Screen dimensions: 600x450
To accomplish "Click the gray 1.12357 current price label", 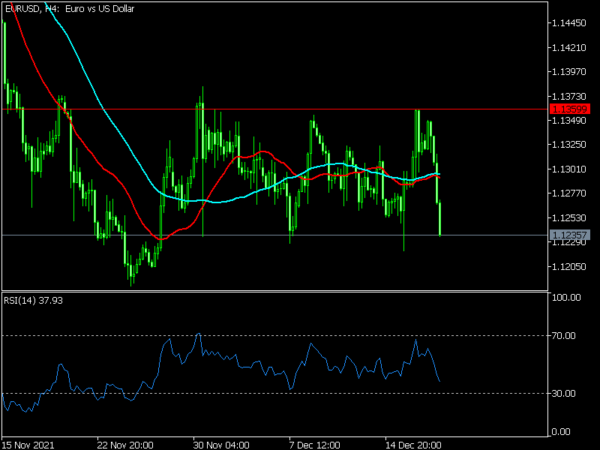I will 568,235.
